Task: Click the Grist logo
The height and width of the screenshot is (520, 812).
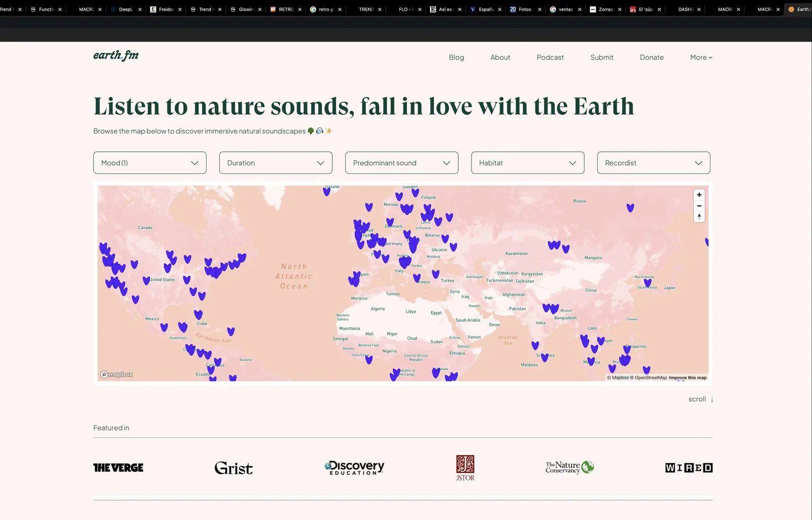Action: coord(233,468)
